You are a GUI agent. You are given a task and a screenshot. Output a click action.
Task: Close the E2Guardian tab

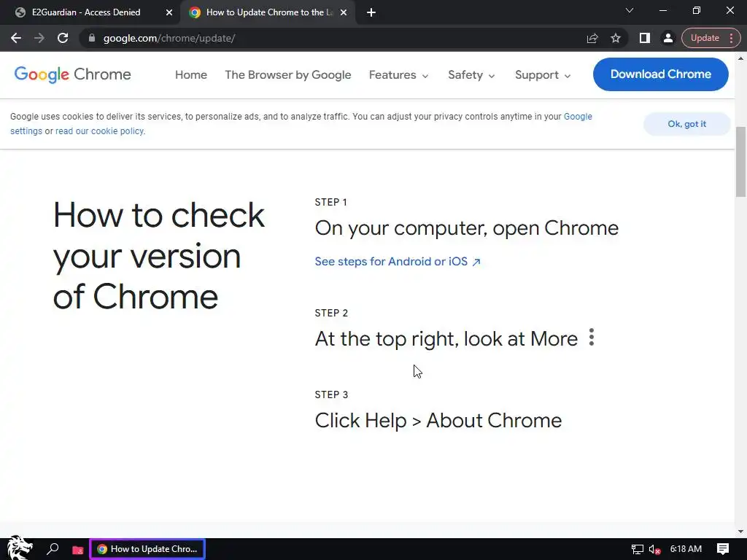pyautogui.click(x=169, y=12)
